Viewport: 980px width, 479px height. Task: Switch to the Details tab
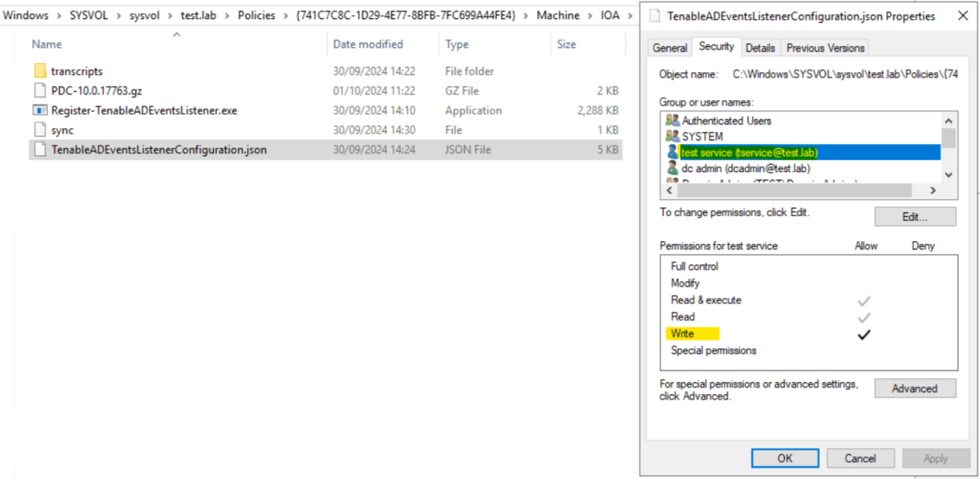(760, 48)
